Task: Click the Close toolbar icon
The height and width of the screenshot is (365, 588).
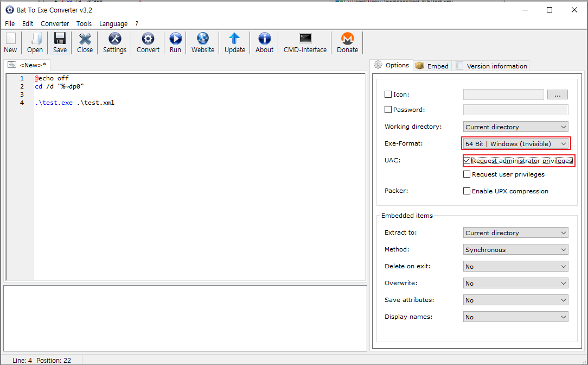Action: [85, 39]
